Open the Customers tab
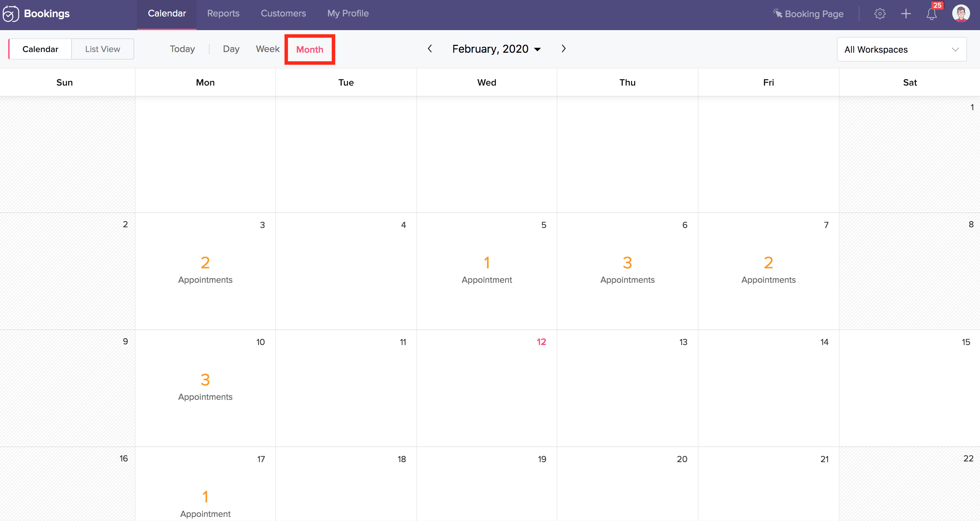The image size is (980, 521). coord(283,13)
